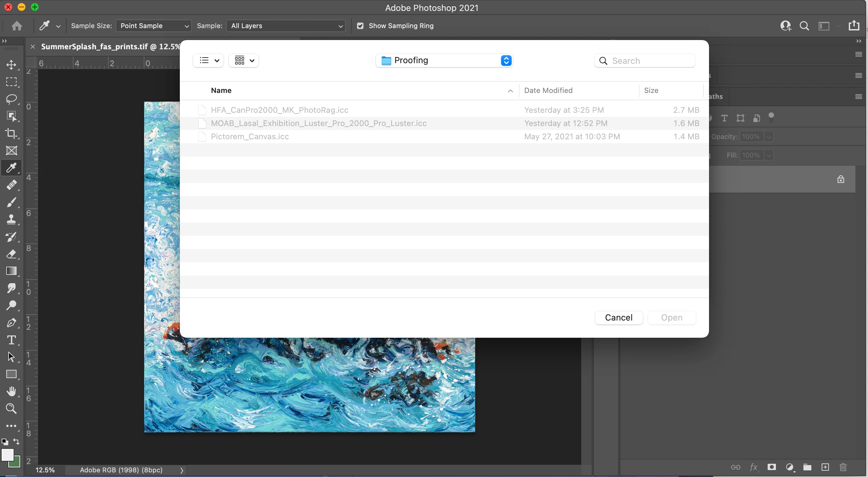Toggle Show Sampling Ring checkbox
The height and width of the screenshot is (477, 868).
pyautogui.click(x=360, y=26)
